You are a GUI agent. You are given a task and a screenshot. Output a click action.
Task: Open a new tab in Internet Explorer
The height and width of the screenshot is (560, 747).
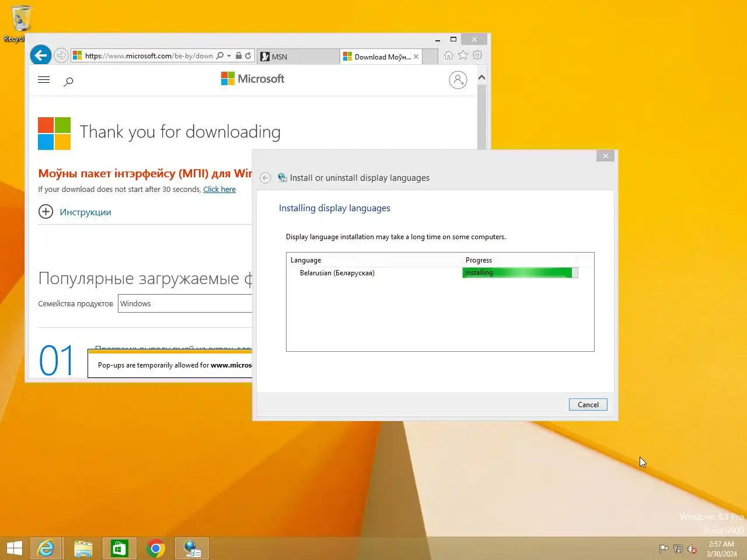pyautogui.click(x=430, y=57)
